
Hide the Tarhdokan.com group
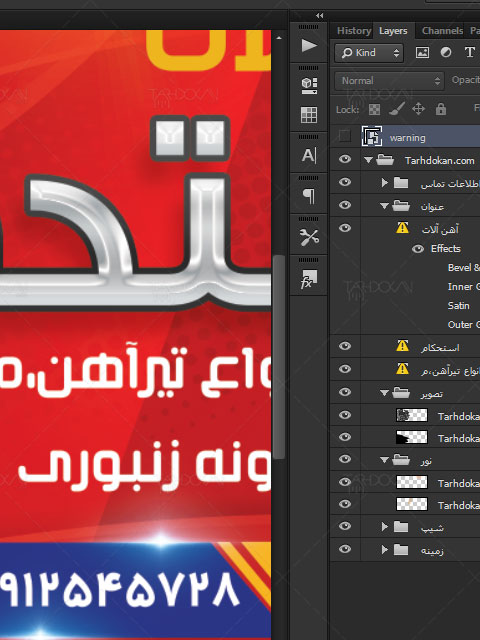tap(345, 159)
